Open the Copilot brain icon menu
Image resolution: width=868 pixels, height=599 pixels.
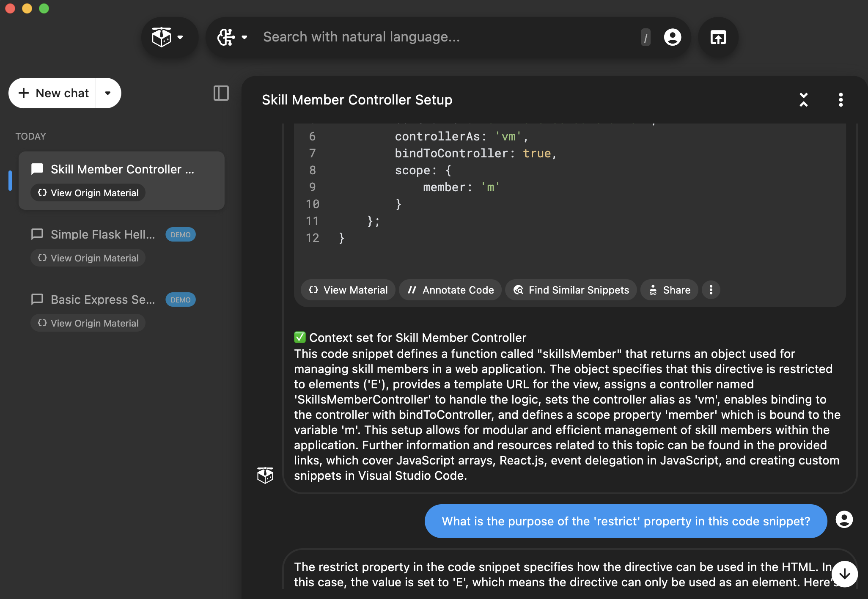click(226, 37)
